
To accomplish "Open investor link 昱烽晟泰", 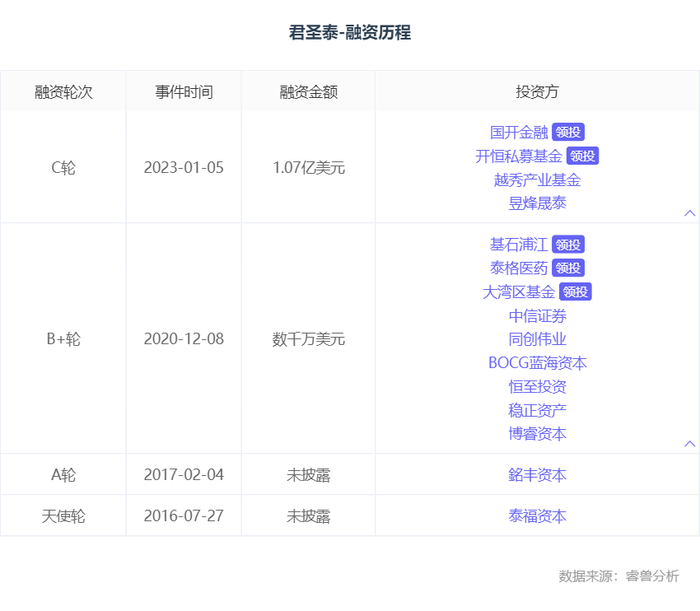I will [538, 203].
